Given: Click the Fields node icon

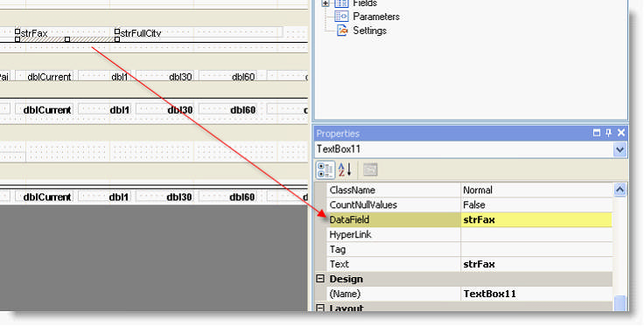Looking at the screenshot, I should 341,3.
